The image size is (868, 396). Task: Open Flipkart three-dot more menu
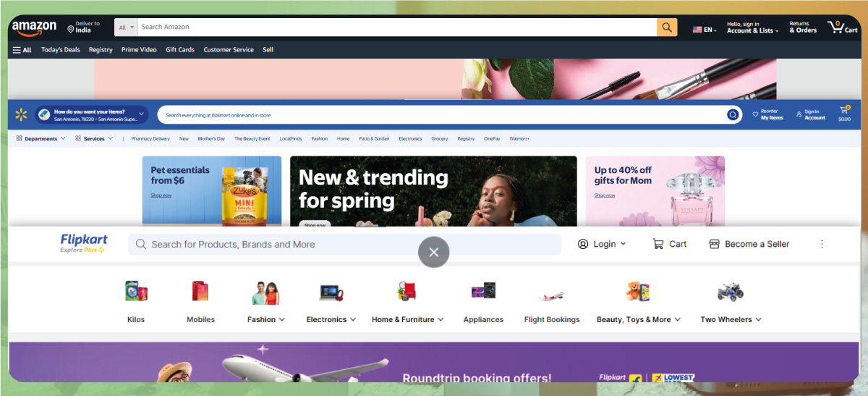coord(822,244)
